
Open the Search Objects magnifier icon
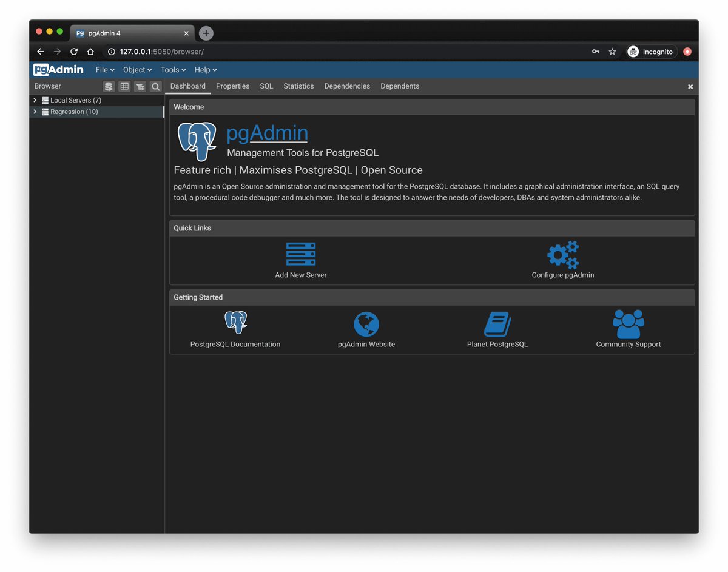[156, 87]
